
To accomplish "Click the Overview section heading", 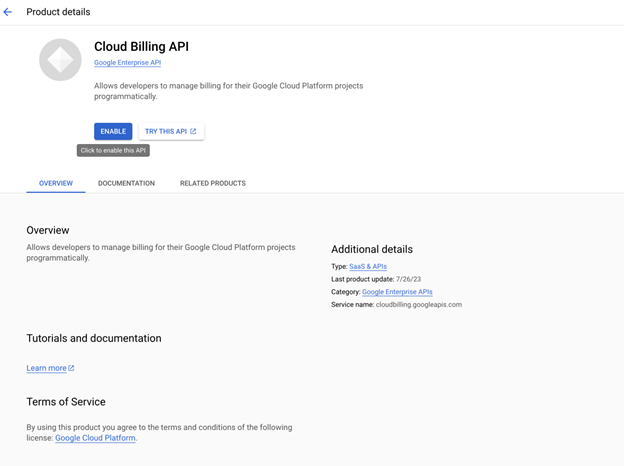I will [x=48, y=230].
